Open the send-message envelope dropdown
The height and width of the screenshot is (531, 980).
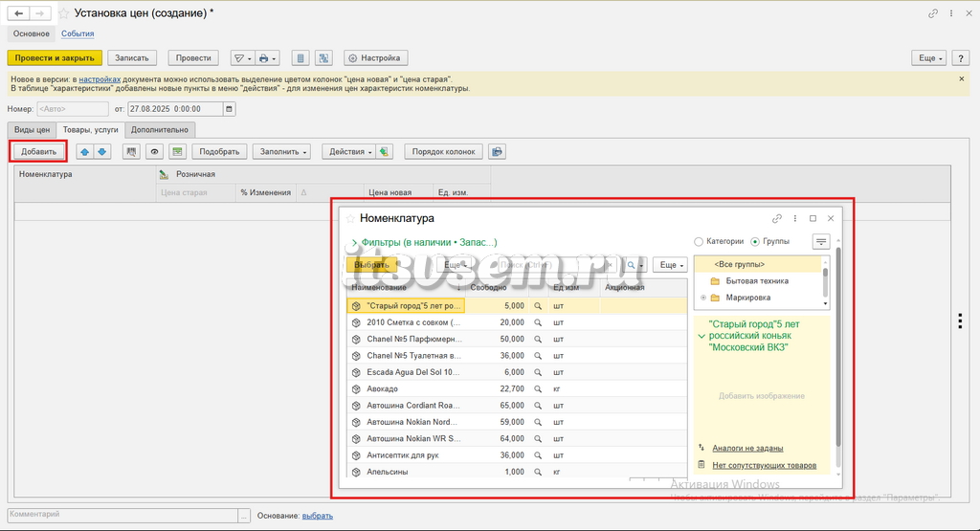coord(242,58)
